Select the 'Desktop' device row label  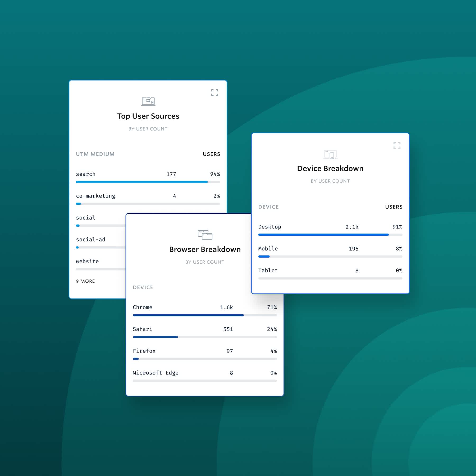(x=270, y=227)
